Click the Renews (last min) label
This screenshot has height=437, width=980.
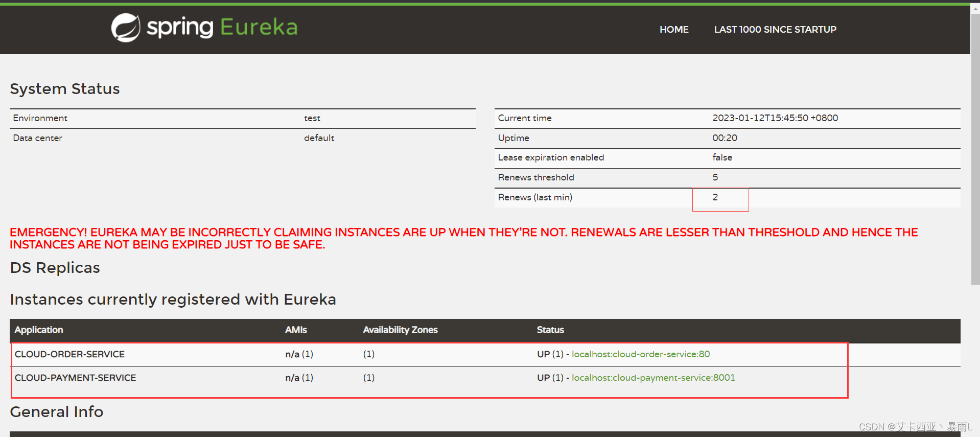click(x=535, y=197)
